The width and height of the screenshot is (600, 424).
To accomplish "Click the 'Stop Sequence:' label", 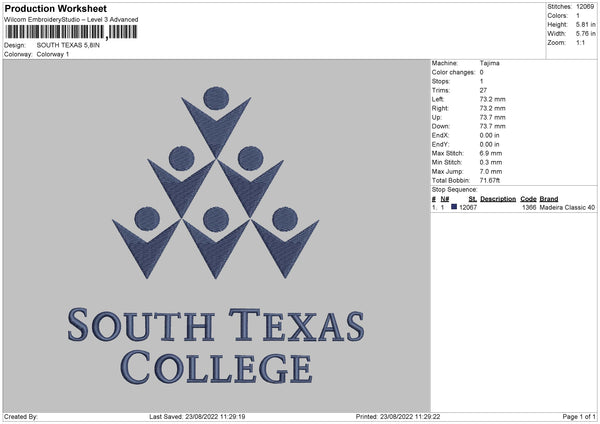I will pyautogui.click(x=455, y=190).
